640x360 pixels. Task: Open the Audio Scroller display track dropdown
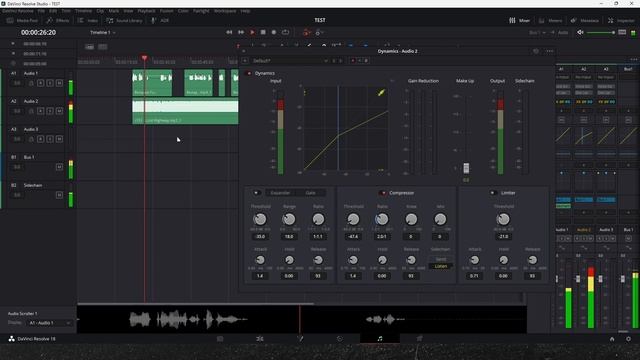click(49, 323)
